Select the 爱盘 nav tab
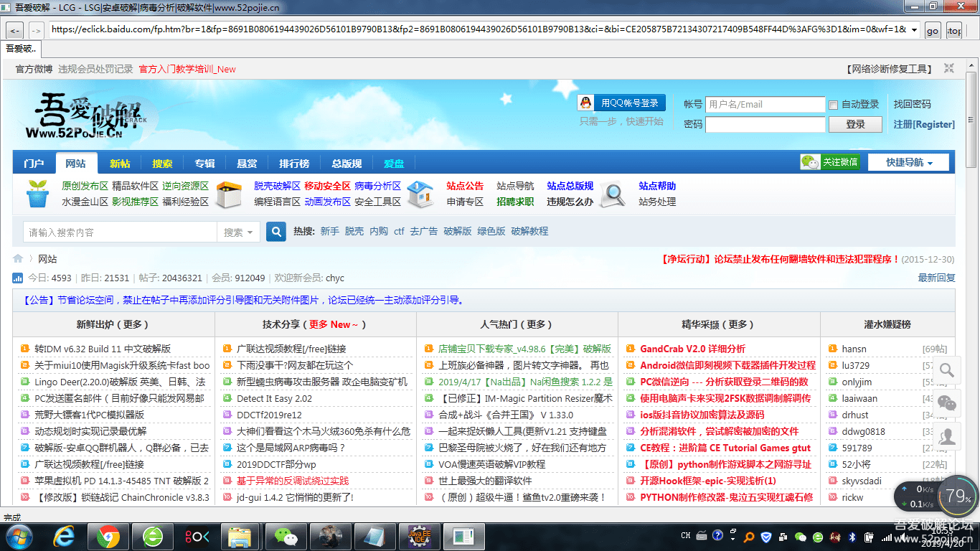 click(394, 164)
